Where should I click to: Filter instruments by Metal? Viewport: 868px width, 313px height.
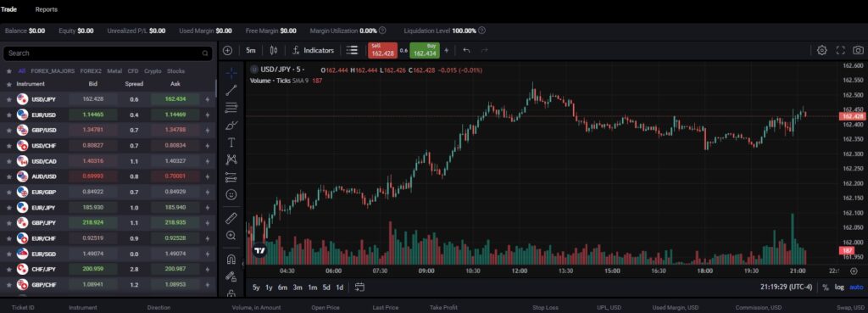coord(114,71)
